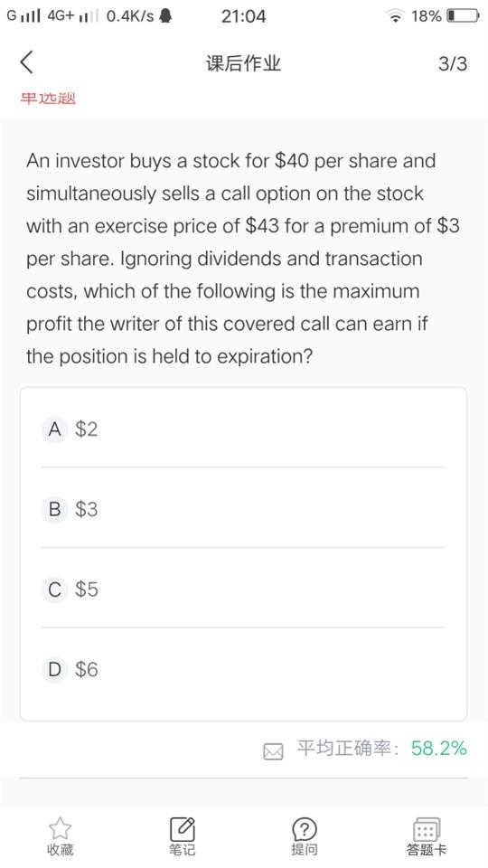
Task: Open the 笔记 notes pencil icon
Action: [x=182, y=828]
